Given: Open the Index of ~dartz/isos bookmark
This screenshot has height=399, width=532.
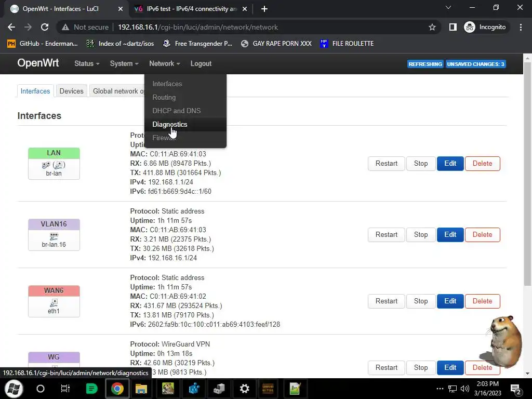Looking at the screenshot, I should click(120, 44).
